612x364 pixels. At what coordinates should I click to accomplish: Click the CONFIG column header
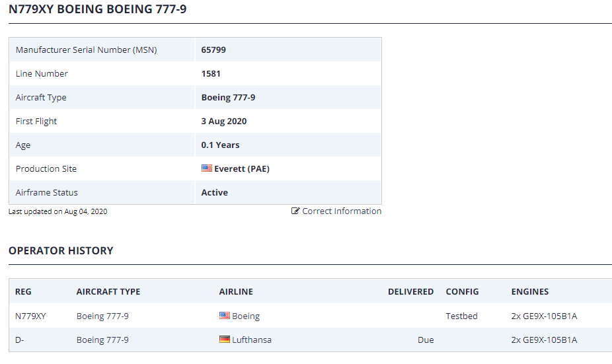click(x=462, y=292)
